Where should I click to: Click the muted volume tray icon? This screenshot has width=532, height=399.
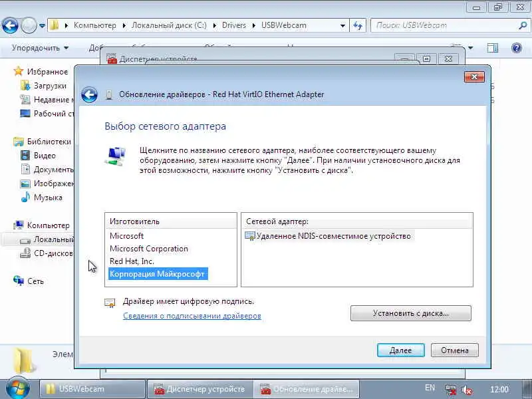click(467, 390)
